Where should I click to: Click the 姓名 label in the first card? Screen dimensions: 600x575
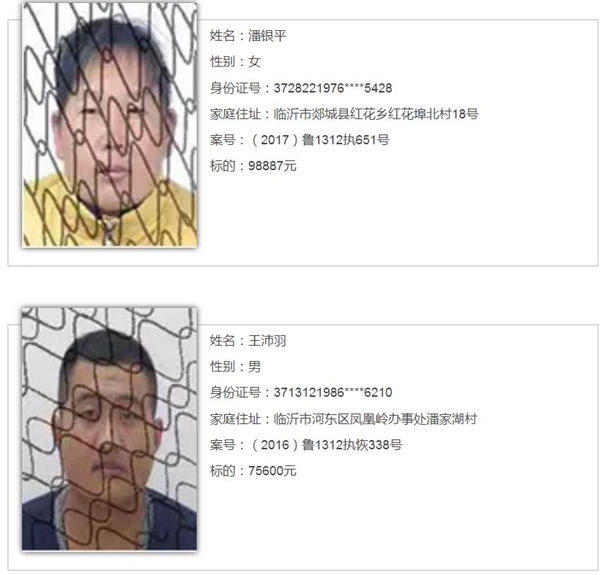[x=222, y=36]
